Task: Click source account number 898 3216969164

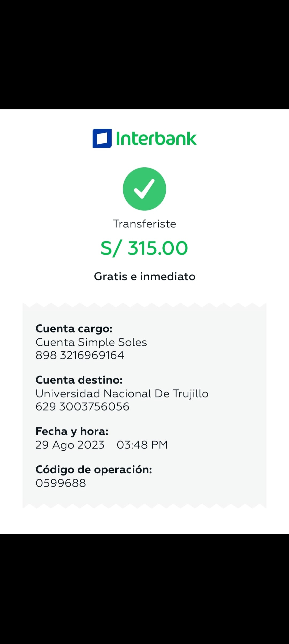Action: point(80,355)
